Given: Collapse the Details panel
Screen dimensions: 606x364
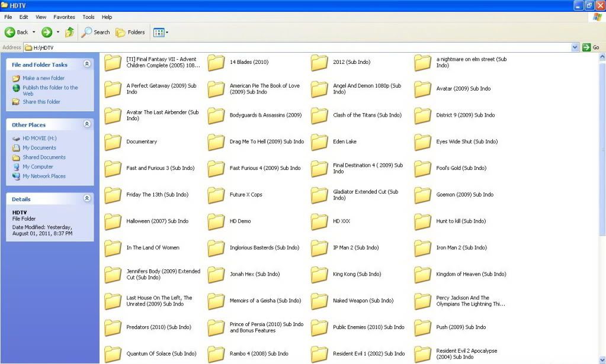Looking at the screenshot, I should point(87,198).
